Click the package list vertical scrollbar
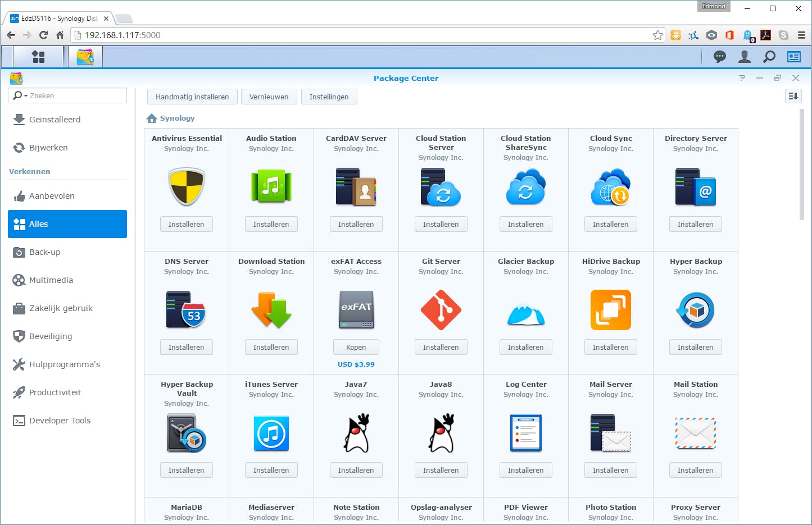 pos(802,164)
